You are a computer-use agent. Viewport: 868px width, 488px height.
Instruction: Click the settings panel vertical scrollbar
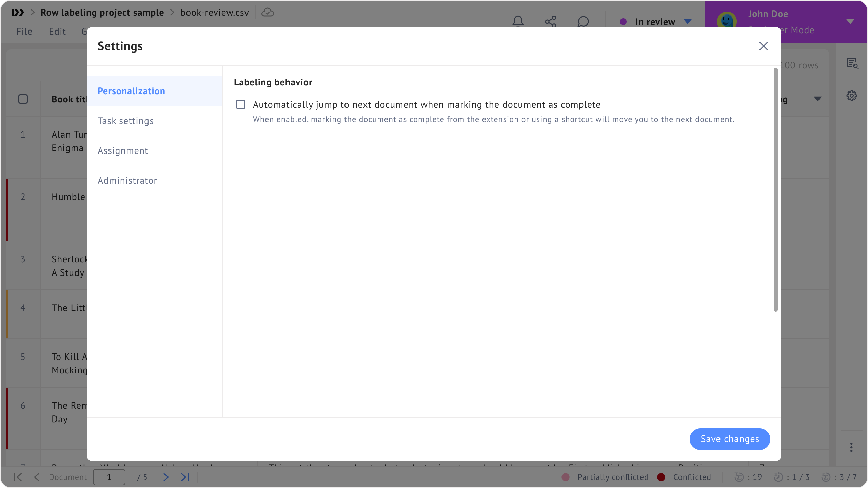pos(775,190)
